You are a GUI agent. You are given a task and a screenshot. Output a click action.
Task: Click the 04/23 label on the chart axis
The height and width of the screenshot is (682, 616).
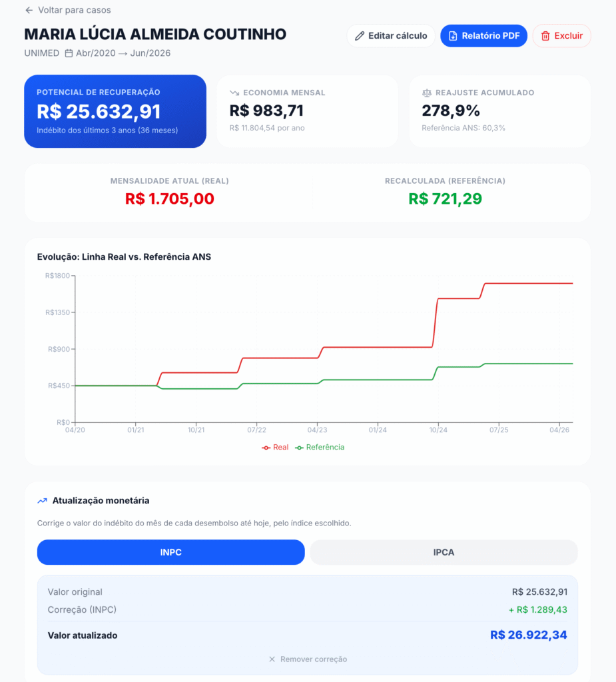coord(317,430)
